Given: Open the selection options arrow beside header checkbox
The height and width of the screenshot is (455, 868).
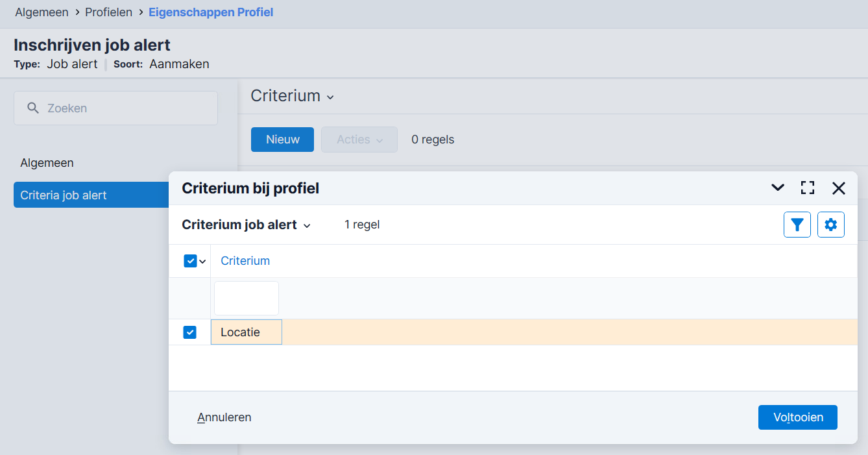Looking at the screenshot, I should 202,262.
